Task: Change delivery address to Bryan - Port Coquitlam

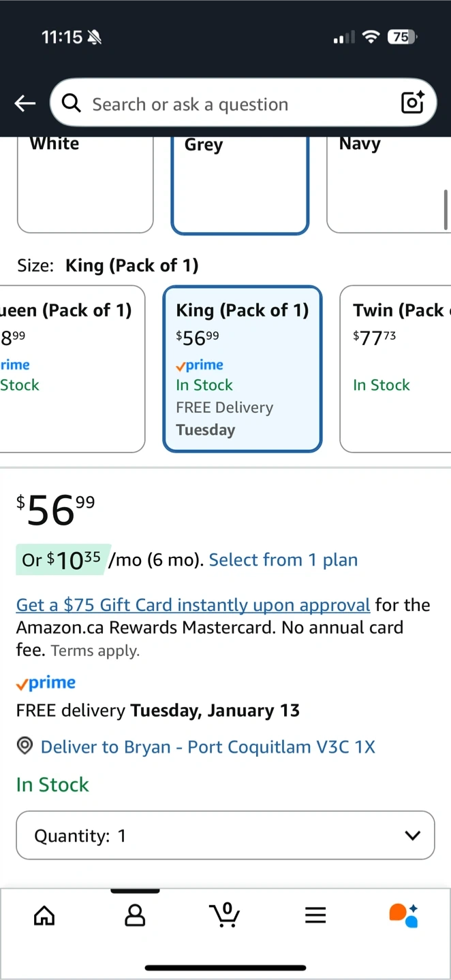Action: click(x=208, y=747)
